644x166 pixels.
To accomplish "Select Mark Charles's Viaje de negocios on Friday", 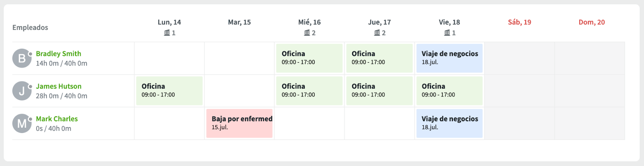I will tap(449, 123).
